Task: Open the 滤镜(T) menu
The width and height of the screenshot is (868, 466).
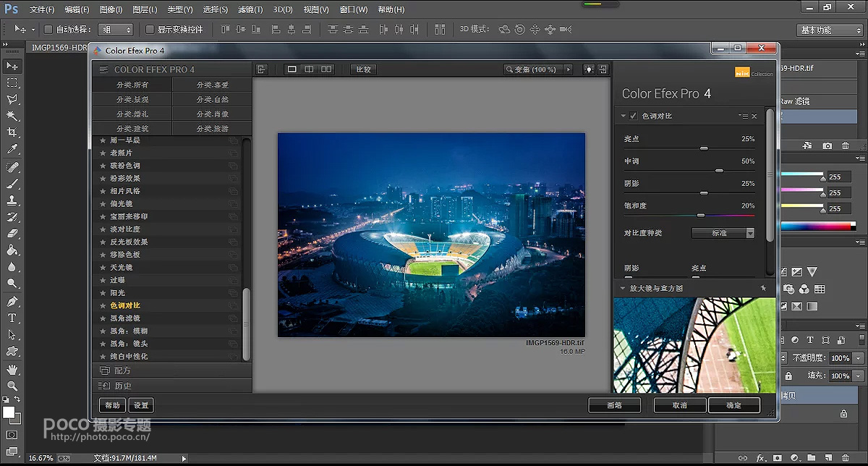Action: tap(250, 9)
